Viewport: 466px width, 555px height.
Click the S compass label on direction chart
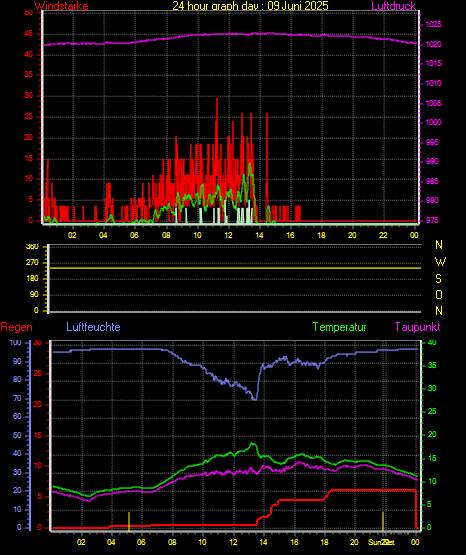438,279
